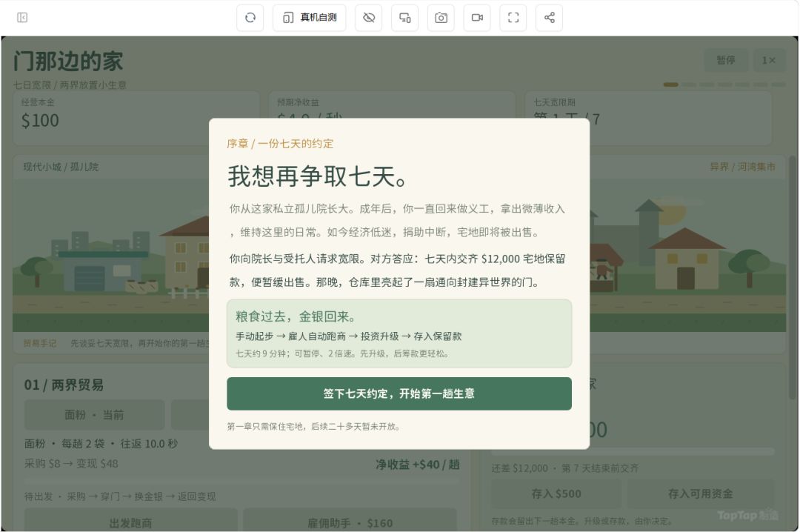Click the 序章 / 一份七天的约定 label
The width and height of the screenshot is (800, 532).
pos(280,144)
